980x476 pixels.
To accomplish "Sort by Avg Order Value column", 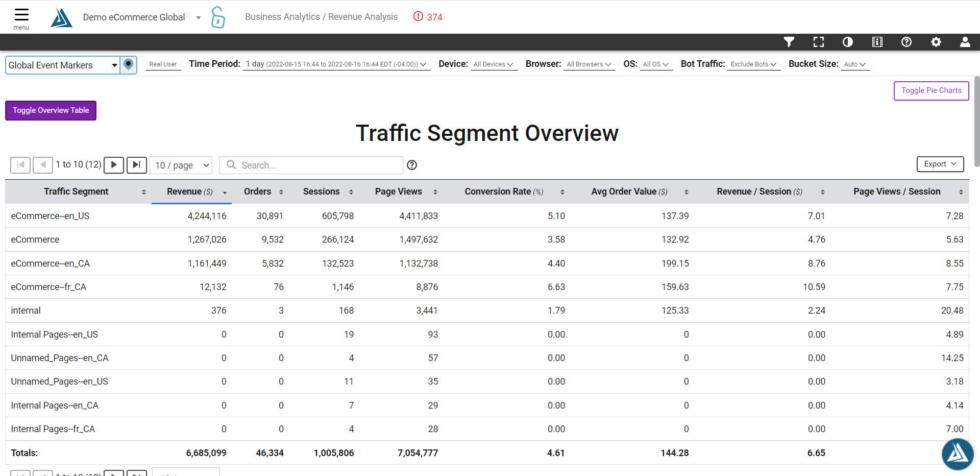I will click(687, 192).
